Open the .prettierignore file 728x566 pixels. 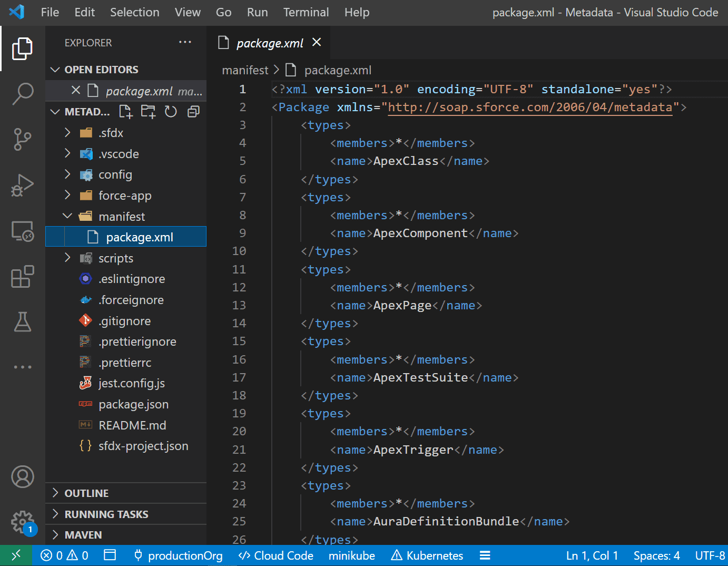point(126,341)
